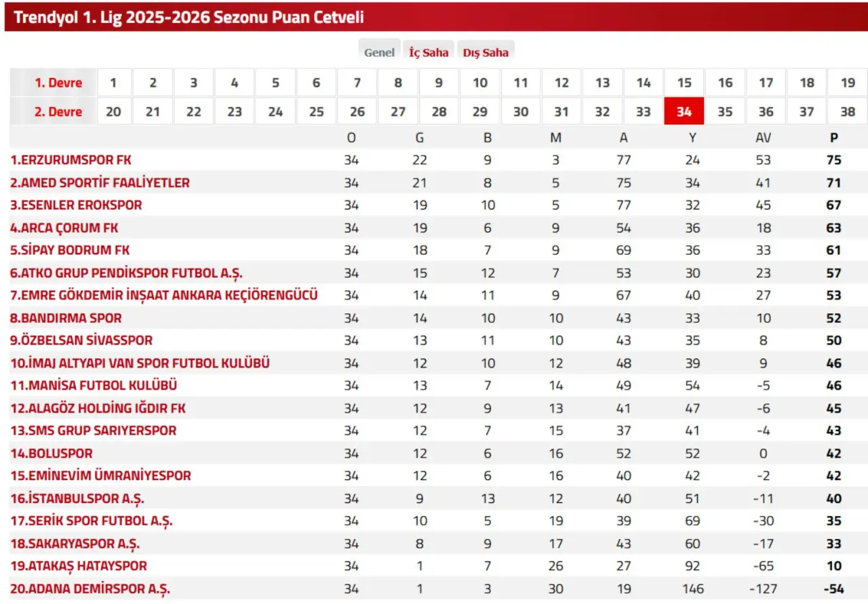Click the highlighted week 34 button

point(684,112)
